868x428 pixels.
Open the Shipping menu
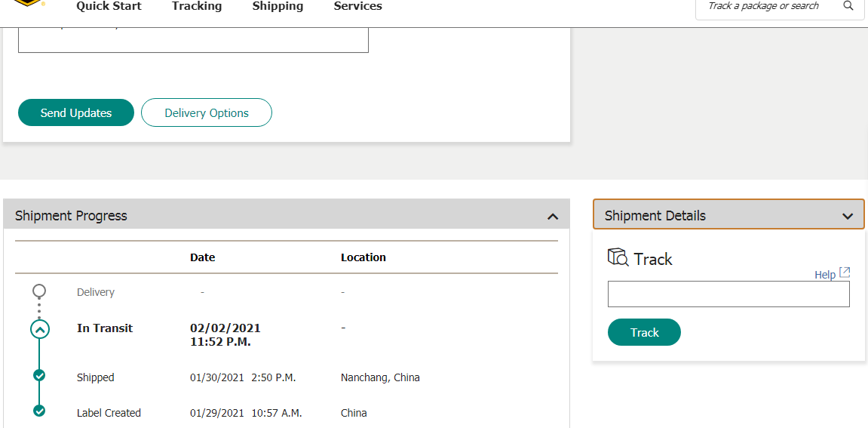[x=278, y=7]
